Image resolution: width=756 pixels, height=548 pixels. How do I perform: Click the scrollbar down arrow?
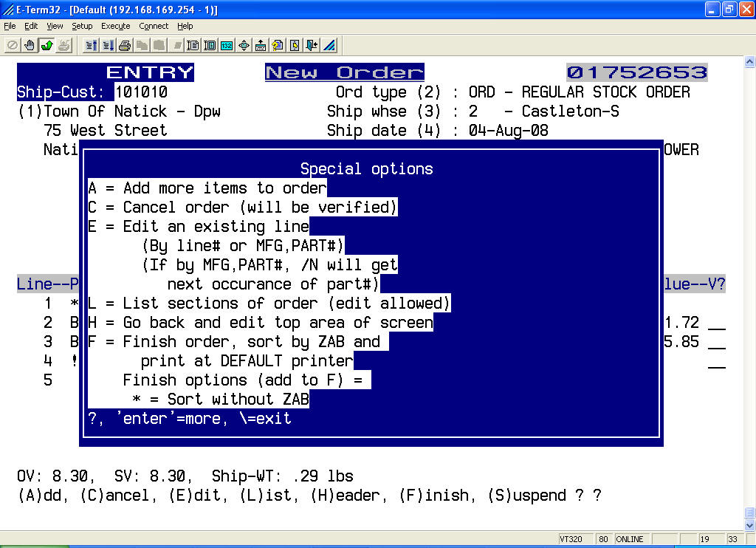pos(750,525)
